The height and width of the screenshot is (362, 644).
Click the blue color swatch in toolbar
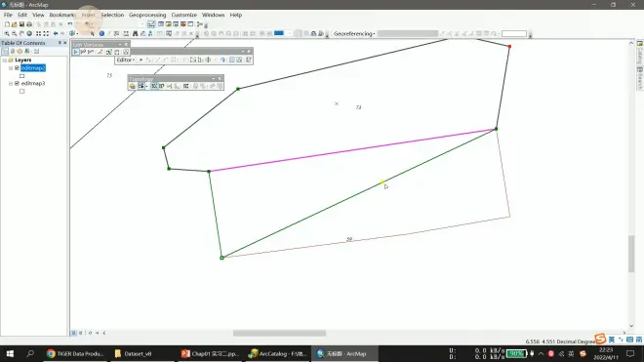point(279,33)
